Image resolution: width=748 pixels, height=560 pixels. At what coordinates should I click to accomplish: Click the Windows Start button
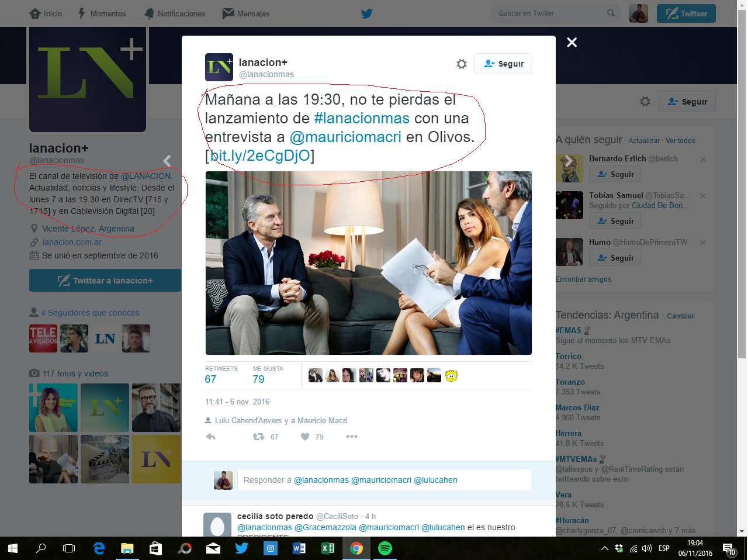[x=13, y=548]
